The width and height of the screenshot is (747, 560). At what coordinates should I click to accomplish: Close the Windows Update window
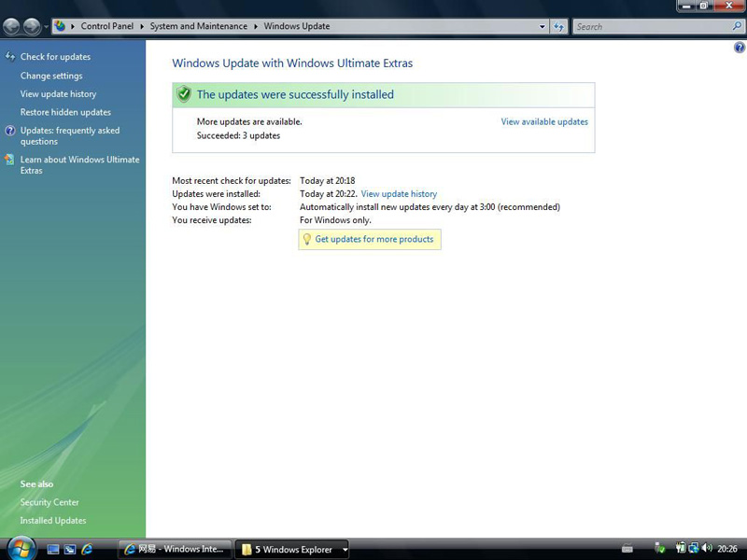(x=729, y=6)
